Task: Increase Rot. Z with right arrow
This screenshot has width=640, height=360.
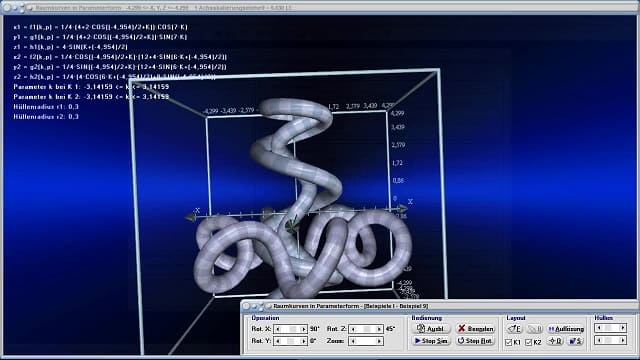Action: click(379, 329)
